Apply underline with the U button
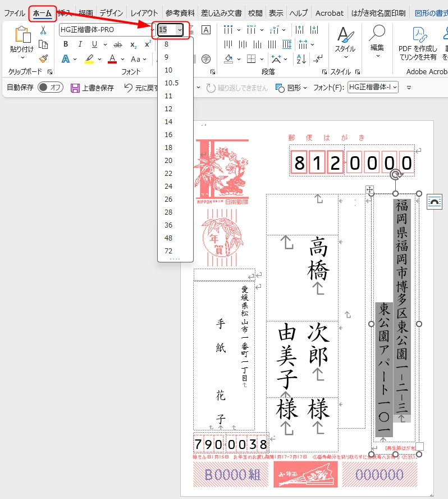 [94, 44]
